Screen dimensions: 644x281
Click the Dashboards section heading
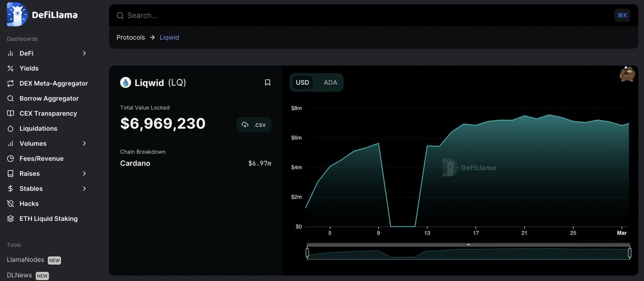[x=22, y=39]
